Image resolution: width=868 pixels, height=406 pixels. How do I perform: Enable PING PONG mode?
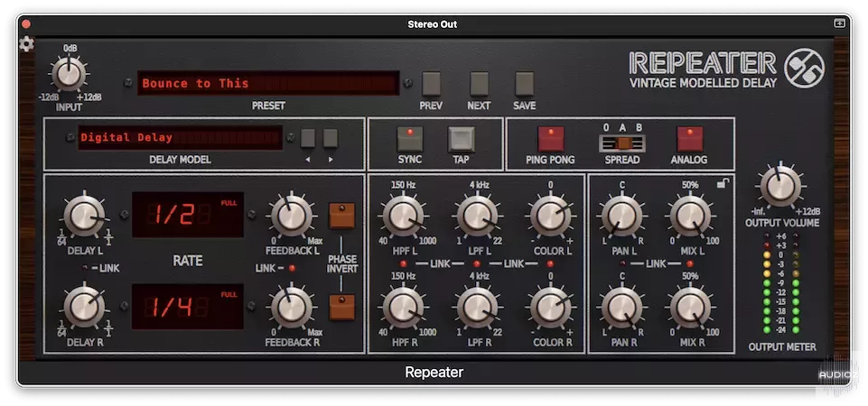[x=551, y=139]
